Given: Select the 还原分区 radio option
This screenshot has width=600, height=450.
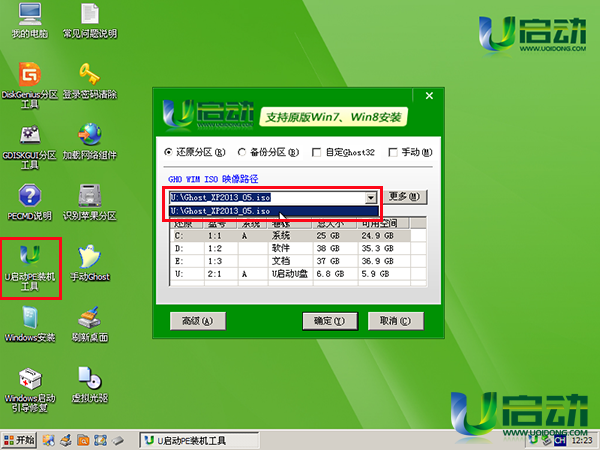Looking at the screenshot, I should (195, 152).
